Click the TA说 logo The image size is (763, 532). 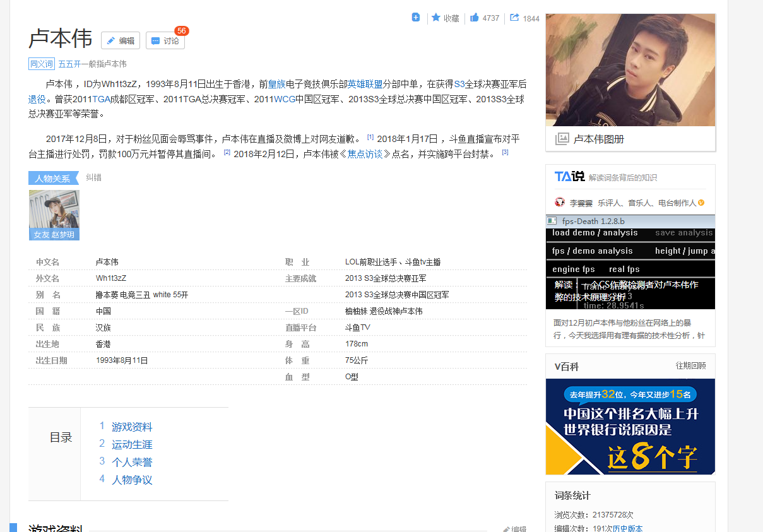click(x=569, y=177)
